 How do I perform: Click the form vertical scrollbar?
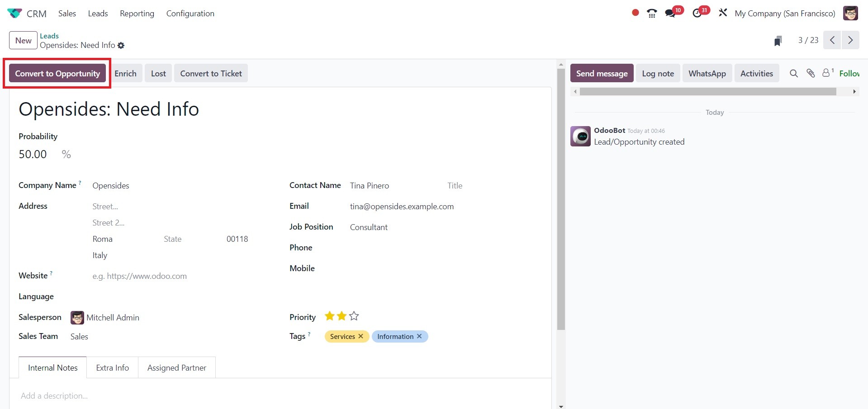pyautogui.click(x=561, y=199)
